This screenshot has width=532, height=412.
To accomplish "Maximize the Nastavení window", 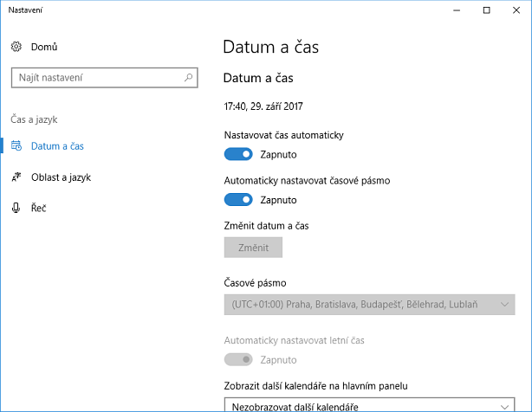I will point(487,10).
